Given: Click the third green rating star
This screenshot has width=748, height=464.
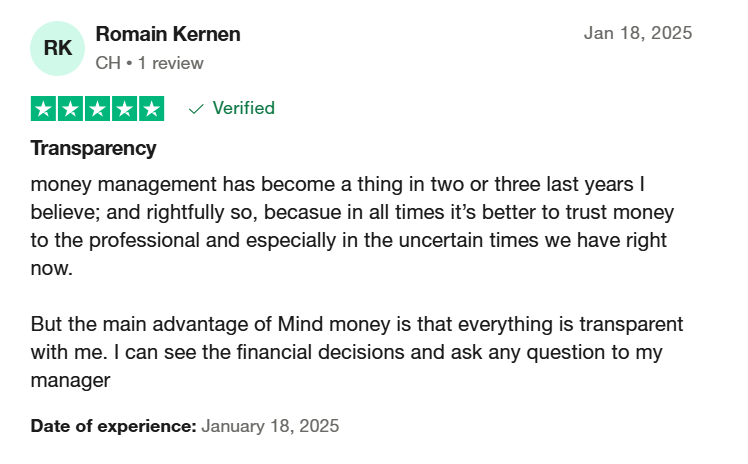Looking at the screenshot, I should 98,109.
